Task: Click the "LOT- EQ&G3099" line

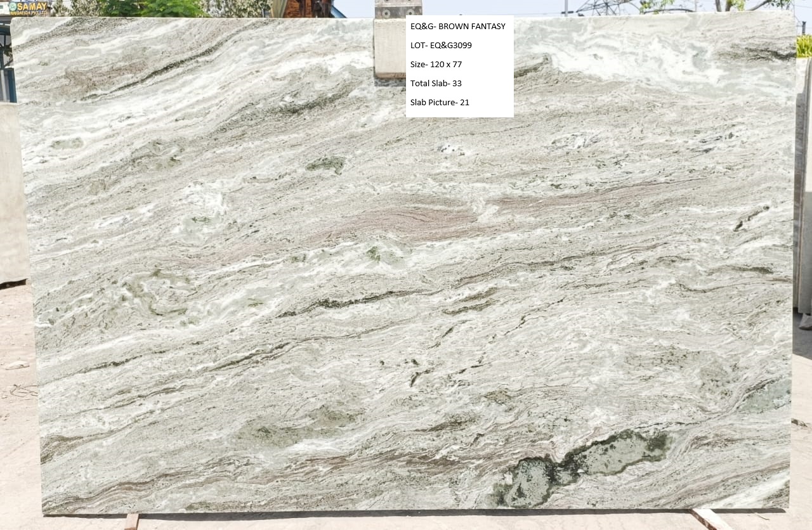Action: click(441, 46)
